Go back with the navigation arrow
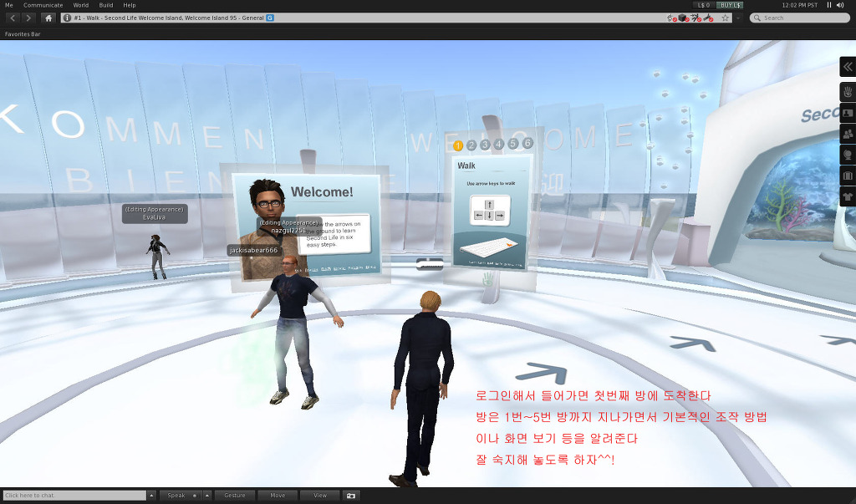Screen dimensions: 856x504 (13, 18)
